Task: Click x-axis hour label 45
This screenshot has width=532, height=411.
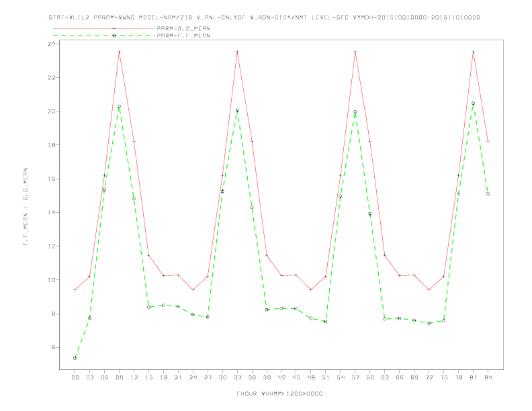Action: (296, 377)
